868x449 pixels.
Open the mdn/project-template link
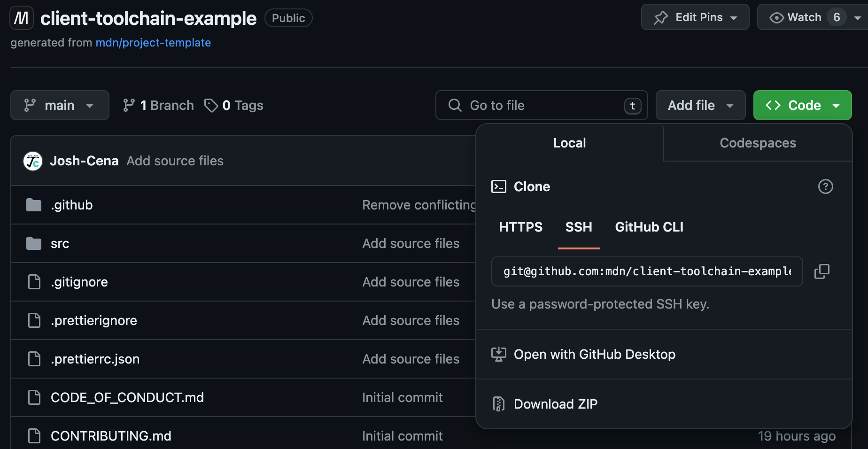[x=153, y=43]
